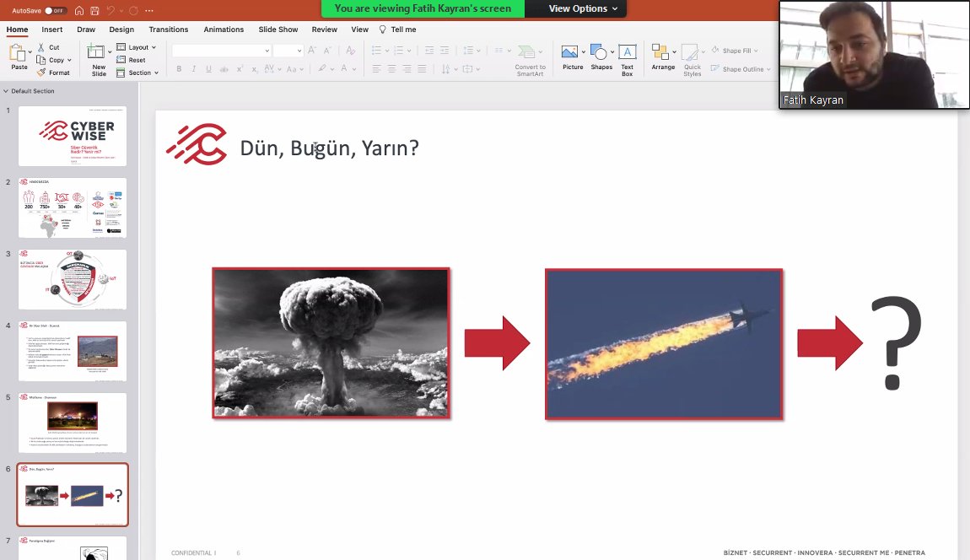Click the justify text icon
Viewport: 970px width, 560px height.
[422, 68]
